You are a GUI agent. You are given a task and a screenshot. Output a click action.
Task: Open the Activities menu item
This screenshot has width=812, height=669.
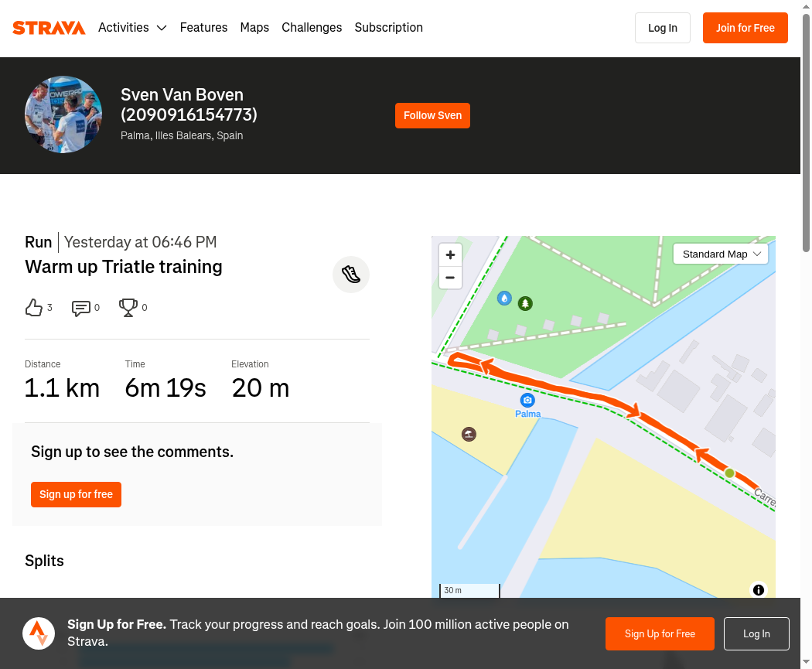tap(123, 27)
